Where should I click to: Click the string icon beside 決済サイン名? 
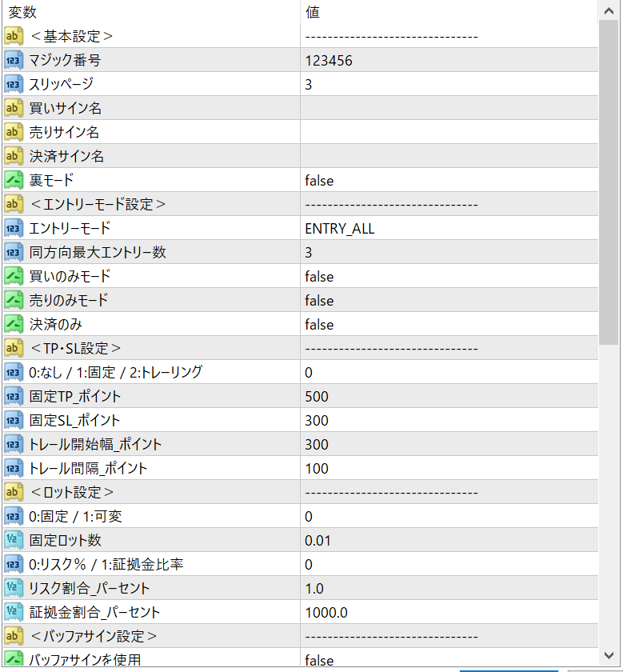point(14,156)
